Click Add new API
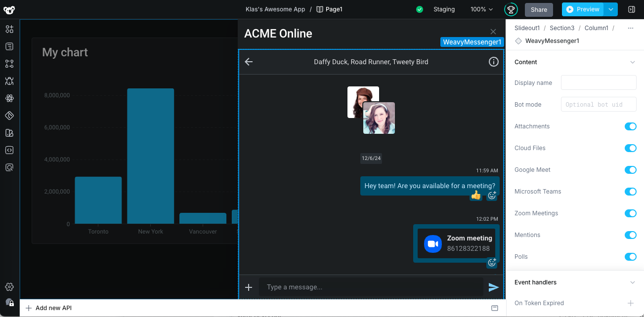The width and height of the screenshot is (644, 317). pos(48,308)
